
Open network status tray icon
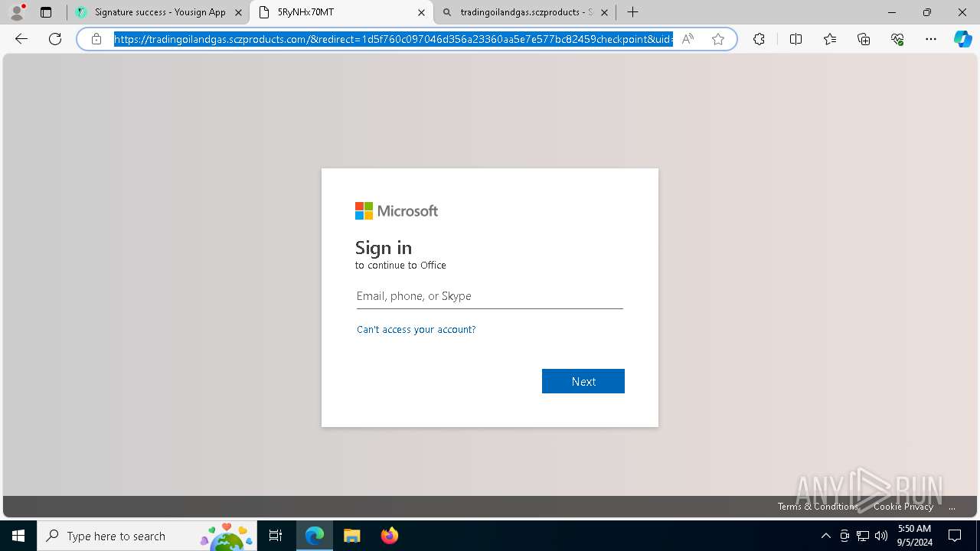(863, 536)
